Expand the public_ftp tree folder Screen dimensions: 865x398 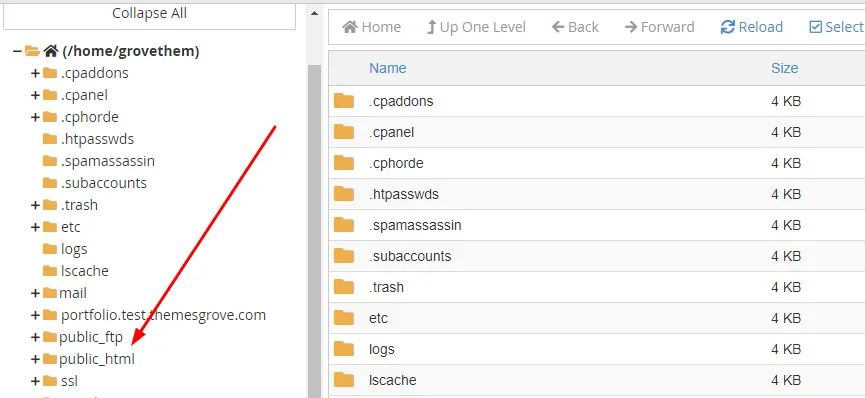pyautogui.click(x=35, y=337)
